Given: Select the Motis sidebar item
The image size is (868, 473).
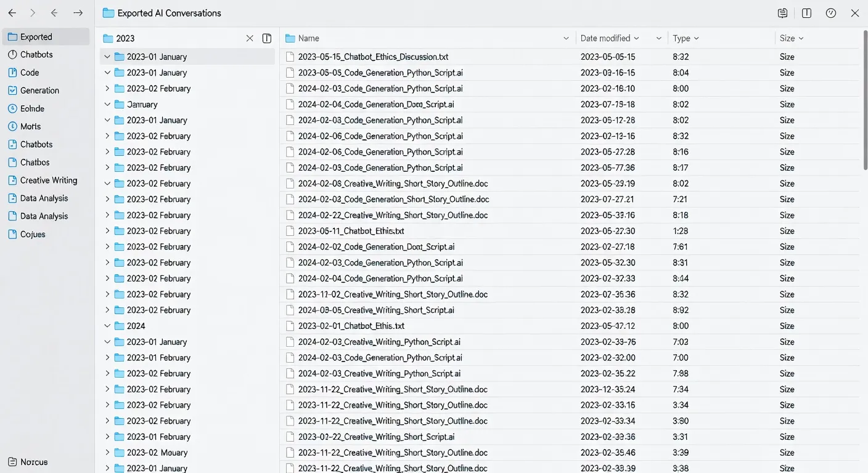Looking at the screenshot, I should [30, 126].
